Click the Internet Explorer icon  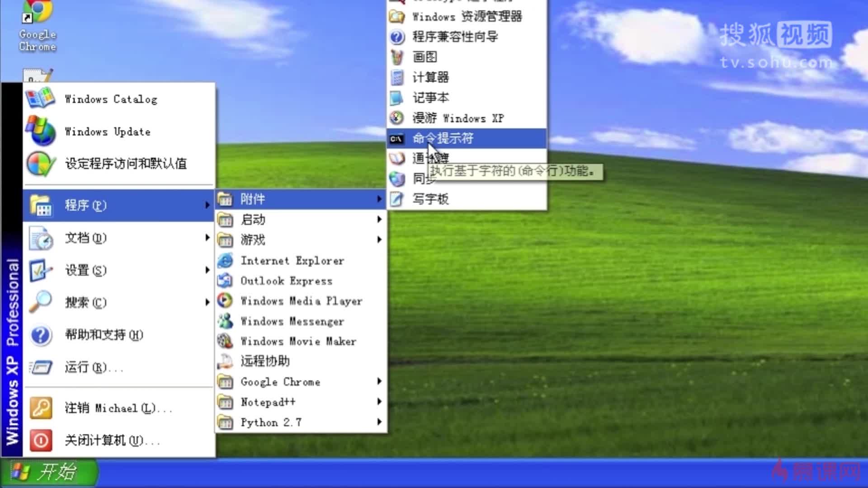(x=225, y=261)
